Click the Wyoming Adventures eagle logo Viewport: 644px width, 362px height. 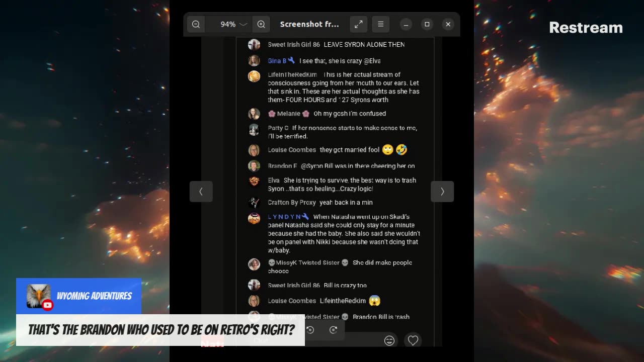[x=38, y=296]
